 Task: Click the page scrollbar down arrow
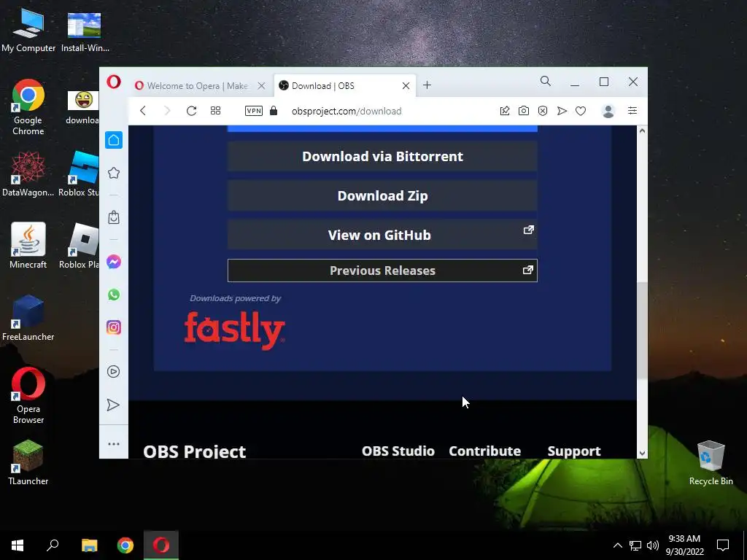pos(642,454)
